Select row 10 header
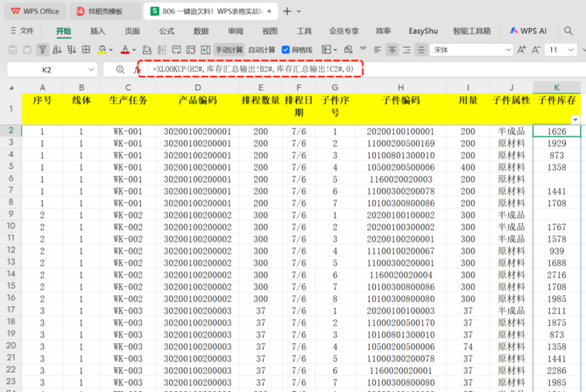Screen dimensions: 586x392 click(x=11, y=226)
